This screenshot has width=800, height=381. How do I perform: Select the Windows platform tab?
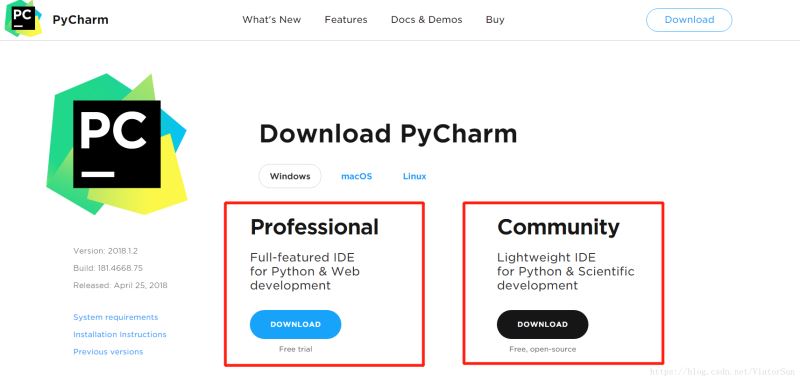[x=290, y=176]
